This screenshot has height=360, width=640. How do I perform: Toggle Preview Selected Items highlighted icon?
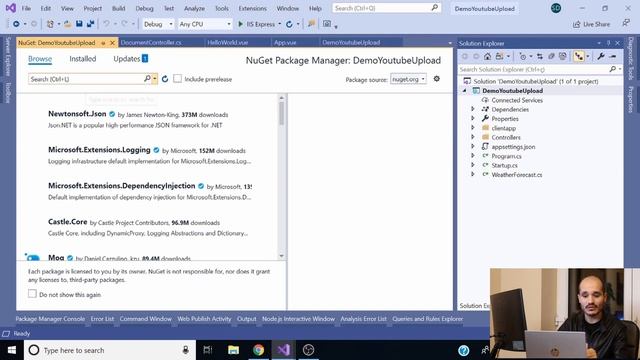pyautogui.click(x=579, y=56)
